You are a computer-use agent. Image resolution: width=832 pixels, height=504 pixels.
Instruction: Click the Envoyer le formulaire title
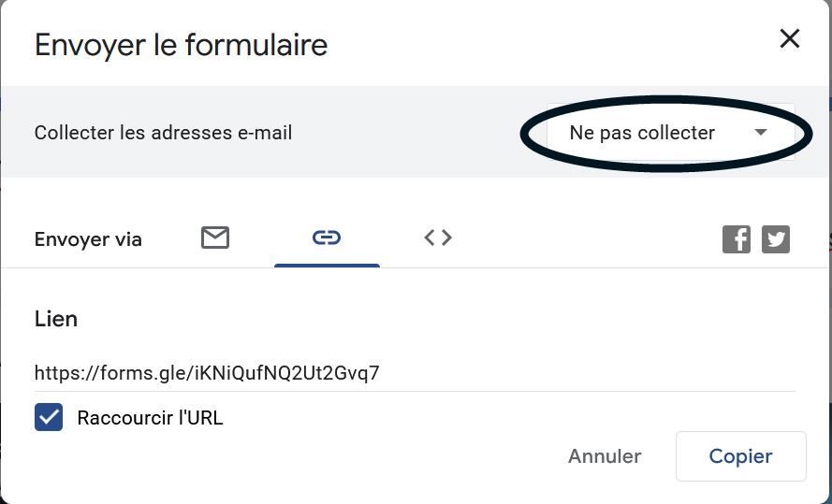[181, 45]
